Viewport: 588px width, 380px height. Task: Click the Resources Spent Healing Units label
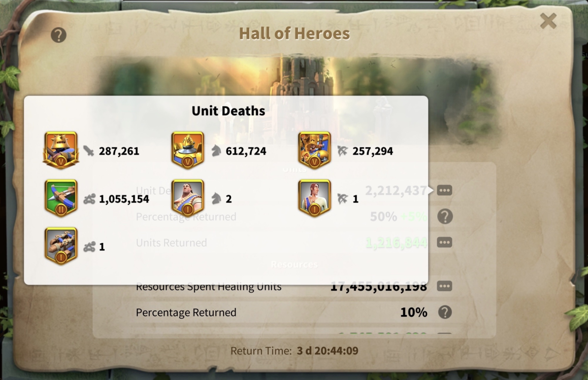click(x=208, y=287)
